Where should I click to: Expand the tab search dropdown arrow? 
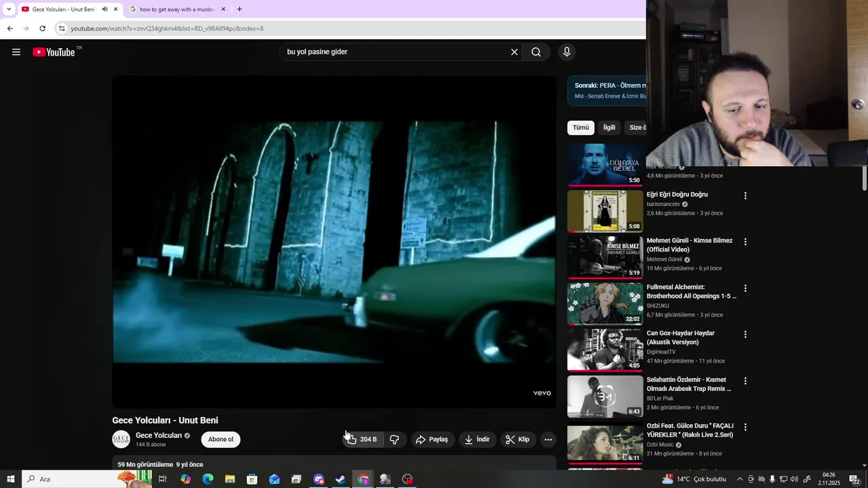click(x=9, y=9)
